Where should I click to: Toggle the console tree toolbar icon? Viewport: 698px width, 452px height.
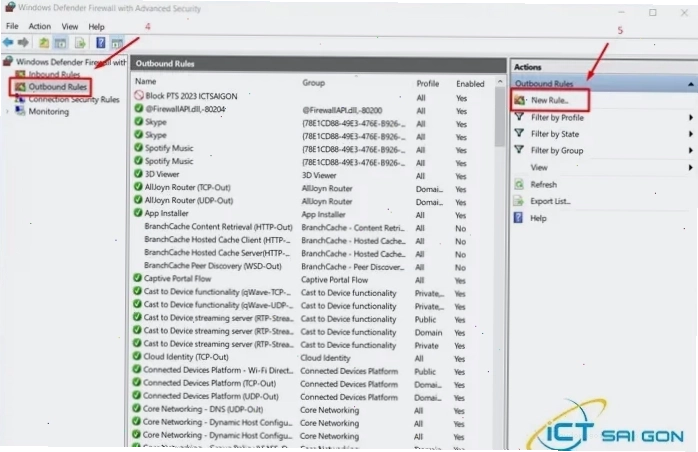[x=60, y=43]
